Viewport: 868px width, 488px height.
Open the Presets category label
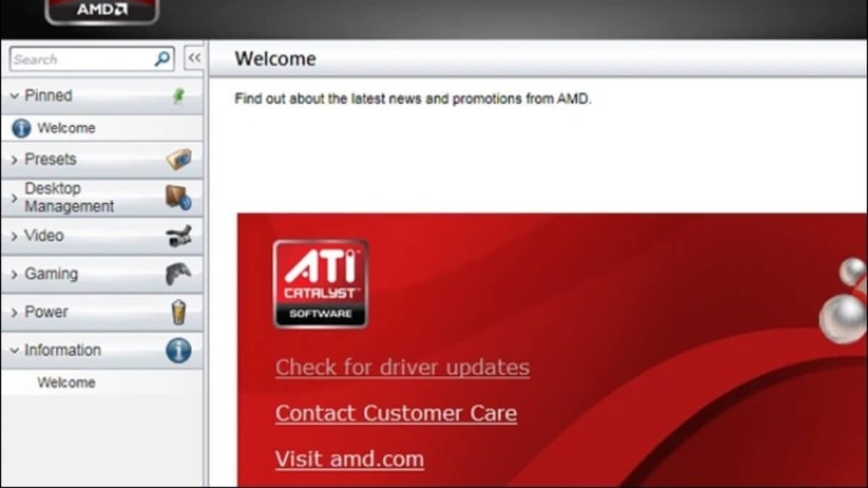coord(51,159)
